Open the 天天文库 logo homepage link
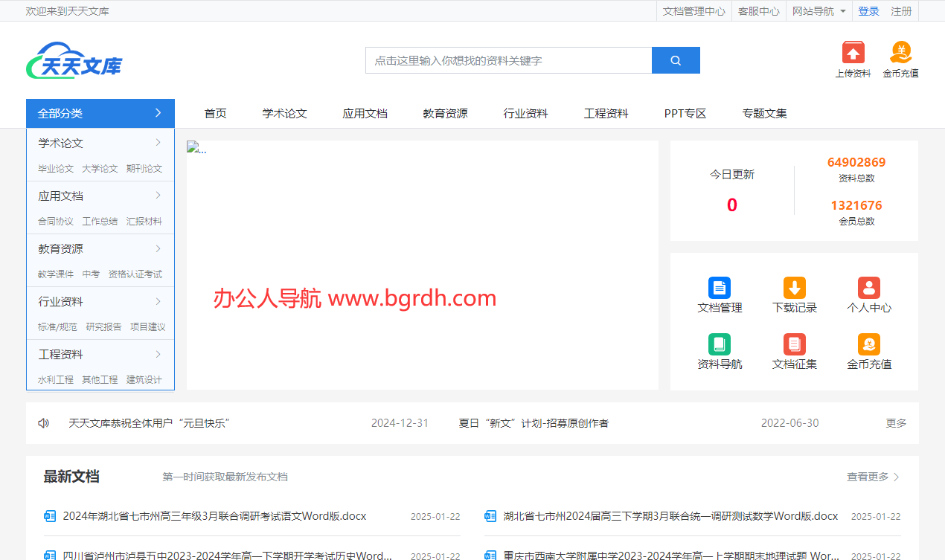This screenshot has height=560, width=945. click(x=74, y=60)
